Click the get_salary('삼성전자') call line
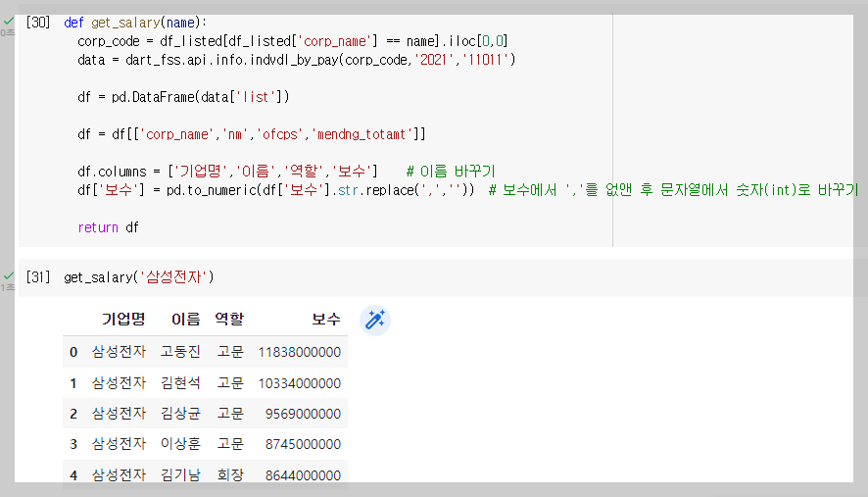868x497 pixels. click(x=139, y=276)
